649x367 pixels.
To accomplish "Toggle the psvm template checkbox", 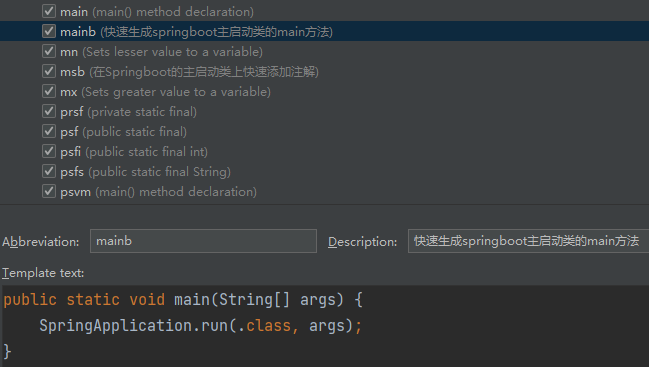I will [49, 191].
